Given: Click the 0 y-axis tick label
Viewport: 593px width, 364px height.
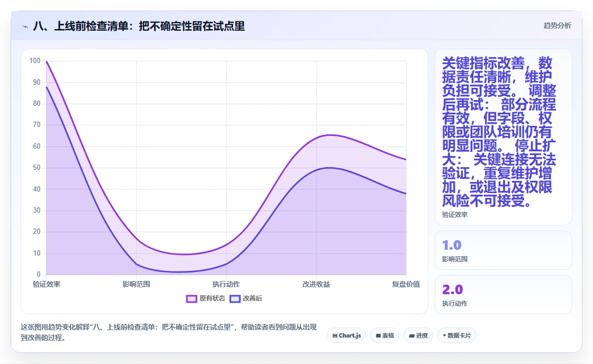Looking at the screenshot, I should point(39,275).
